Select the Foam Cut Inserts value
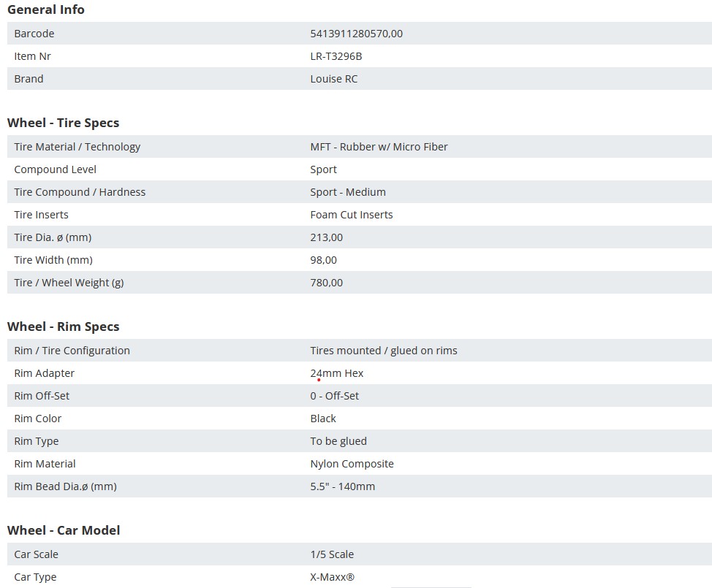712x588 pixels. coord(352,215)
